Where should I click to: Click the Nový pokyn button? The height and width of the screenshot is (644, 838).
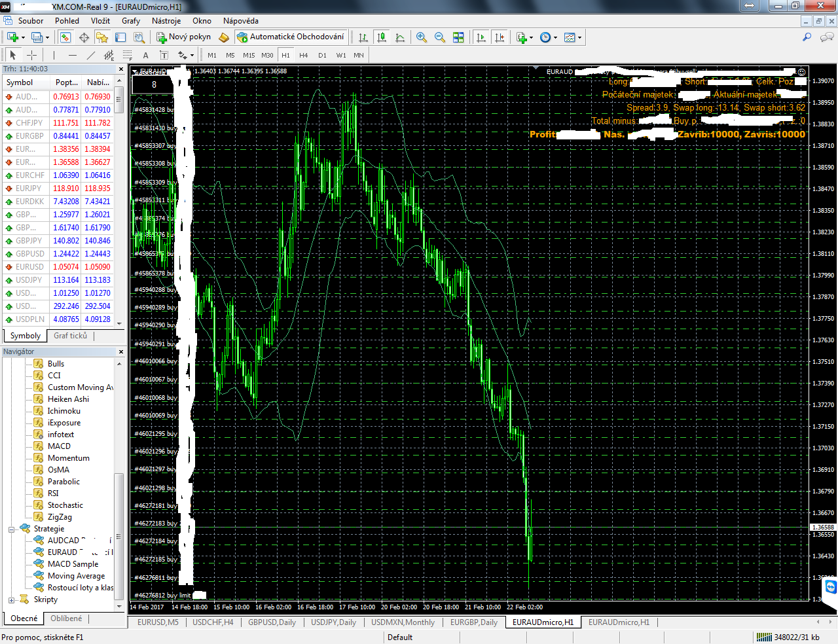pos(184,37)
